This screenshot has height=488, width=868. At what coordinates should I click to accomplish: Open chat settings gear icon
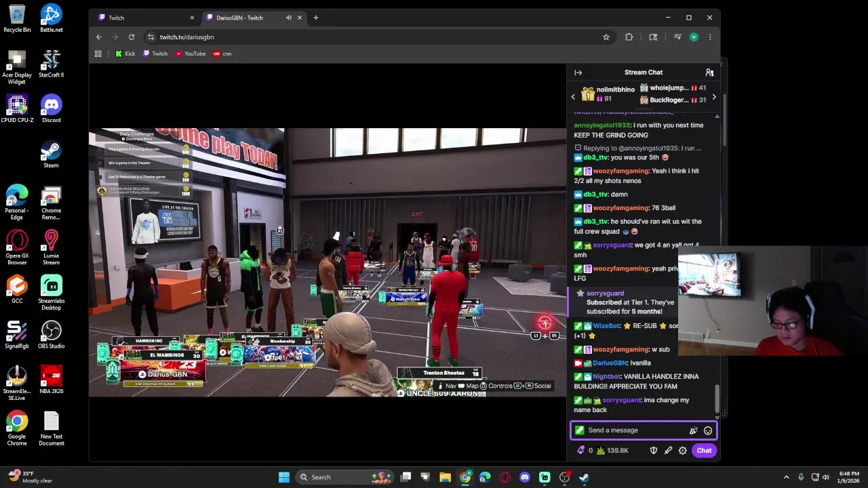click(683, 450)
